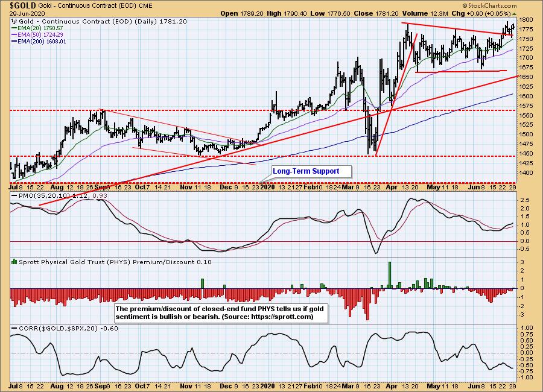Click the 1500 price axis label
This screenshot has width=543, height=392.
pos(526,134)
